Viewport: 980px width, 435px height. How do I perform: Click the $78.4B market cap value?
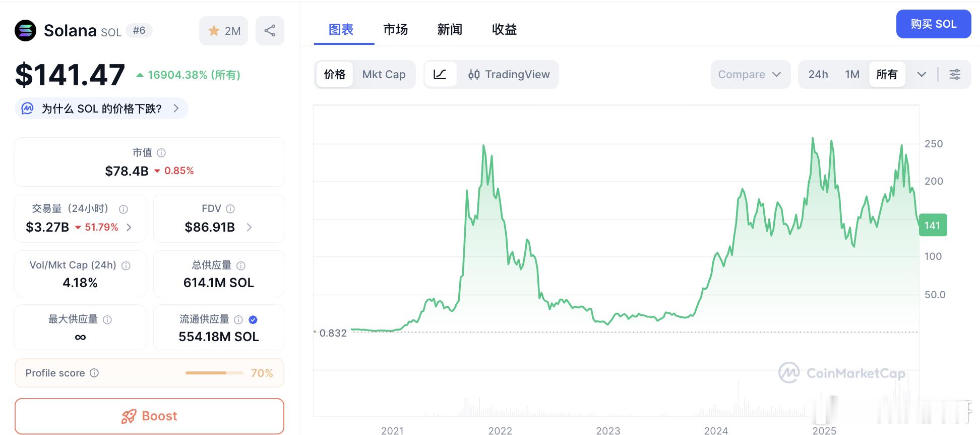coord(127,171)
